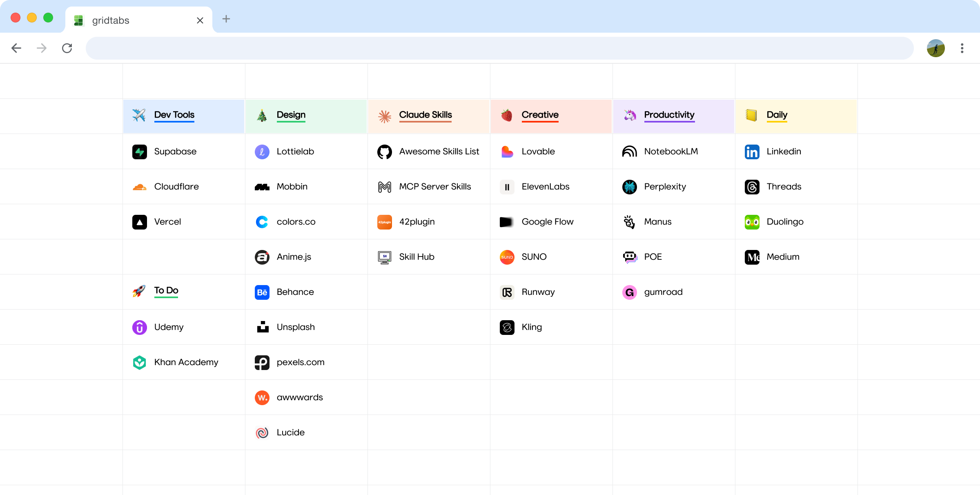This screenshot has width=980, height=495.
Task: Open the user profile avatar
Action: pyautogui.click(x=936, y=48)
